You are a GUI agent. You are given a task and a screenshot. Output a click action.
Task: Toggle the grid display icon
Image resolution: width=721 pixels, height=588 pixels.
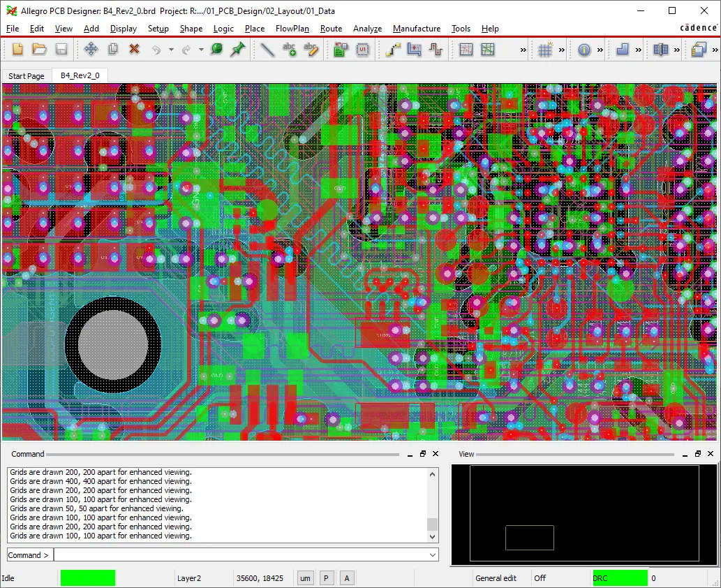point(545,50)
